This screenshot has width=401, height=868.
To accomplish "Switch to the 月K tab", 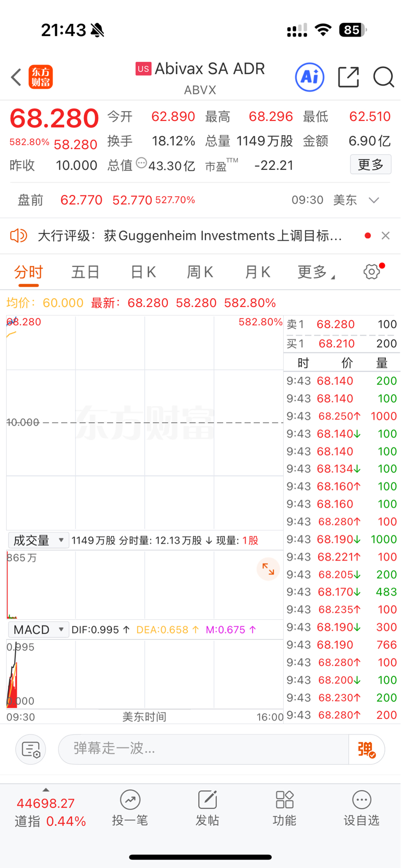I will [258, 272].
